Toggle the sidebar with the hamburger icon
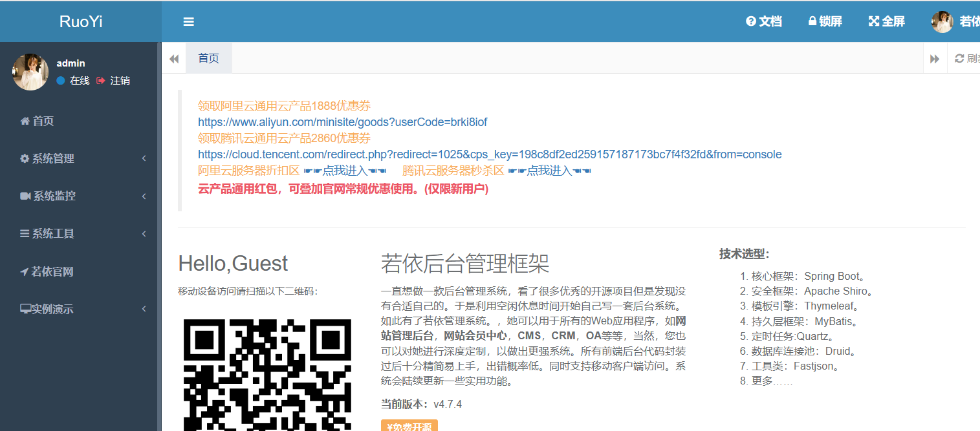Image resolution: width=980 pixels, height=431 pixels. tap(189, 22)
